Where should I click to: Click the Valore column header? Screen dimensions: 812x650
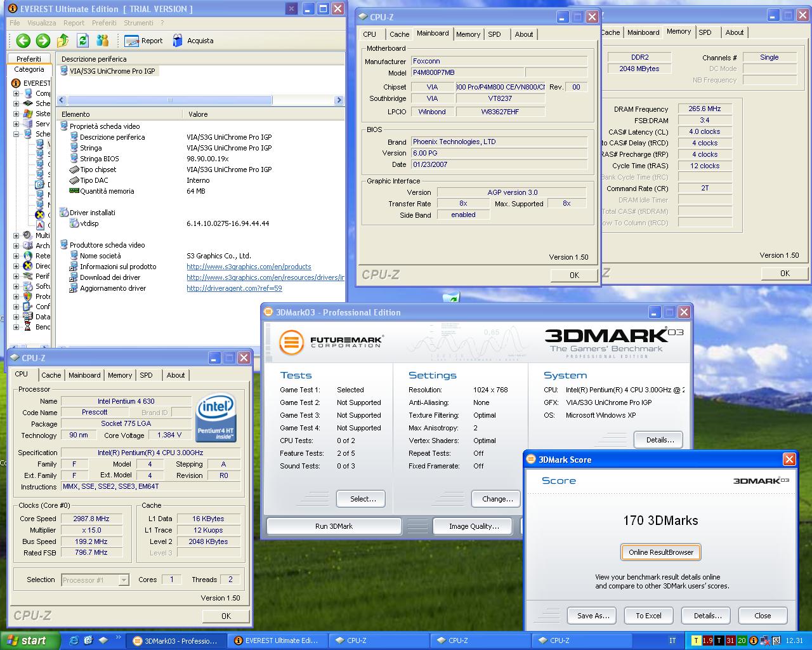coord(264,114)
